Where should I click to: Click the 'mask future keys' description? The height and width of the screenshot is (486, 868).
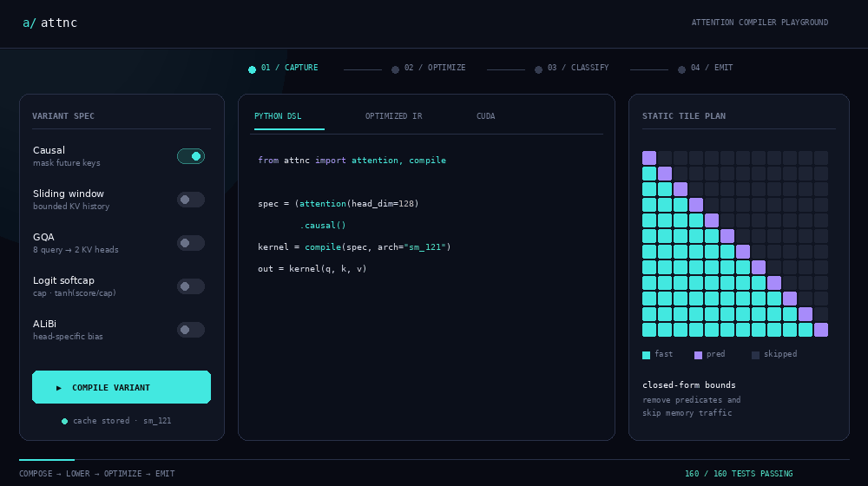[67, 163]
